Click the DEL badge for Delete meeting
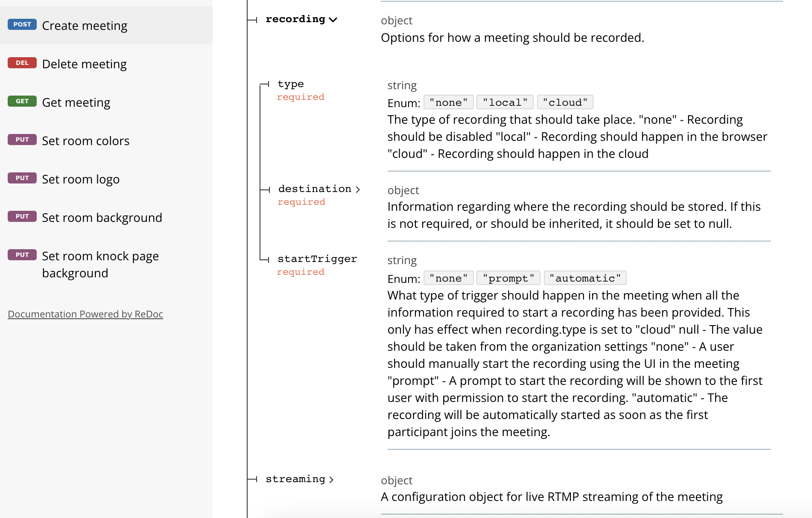 [22, 63]
